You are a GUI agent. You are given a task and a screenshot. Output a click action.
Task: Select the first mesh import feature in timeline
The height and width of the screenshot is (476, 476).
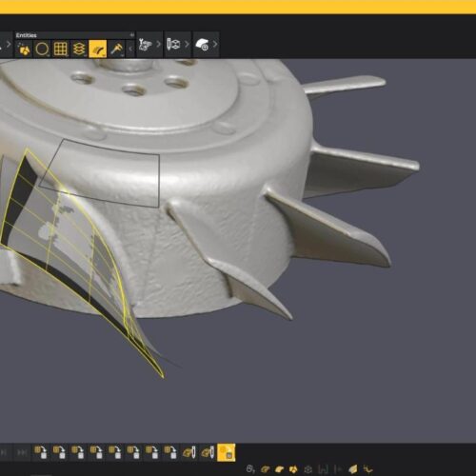(41, 452)
